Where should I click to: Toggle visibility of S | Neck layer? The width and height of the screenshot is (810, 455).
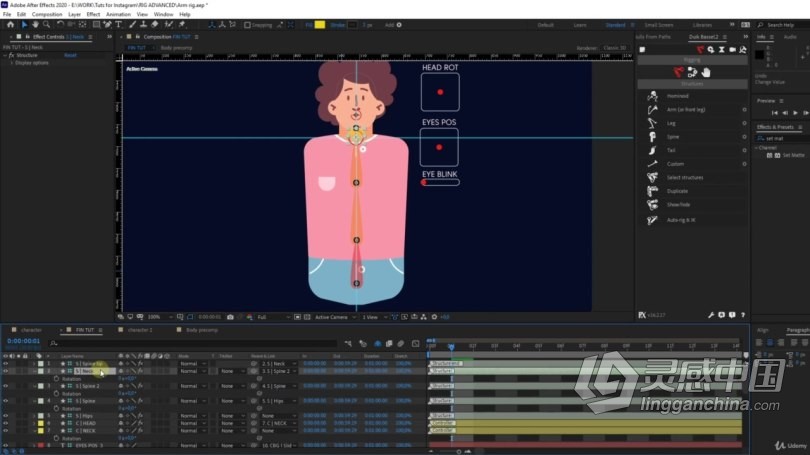[6, 371]
